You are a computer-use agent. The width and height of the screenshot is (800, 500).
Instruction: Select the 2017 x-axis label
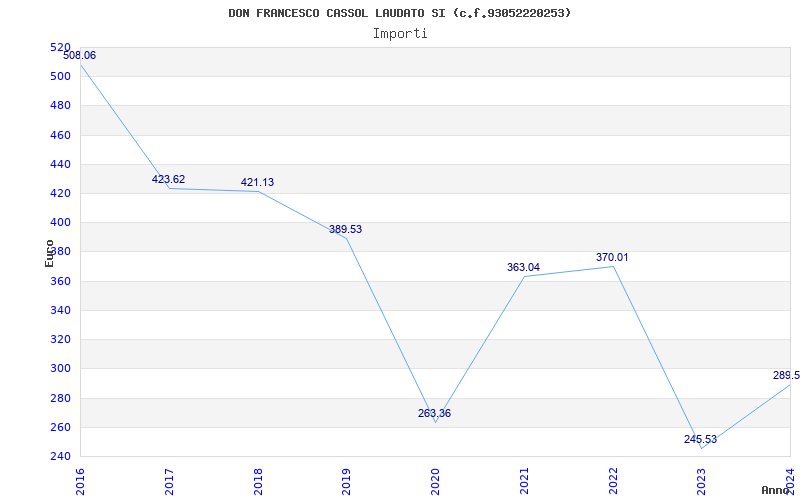169,482
